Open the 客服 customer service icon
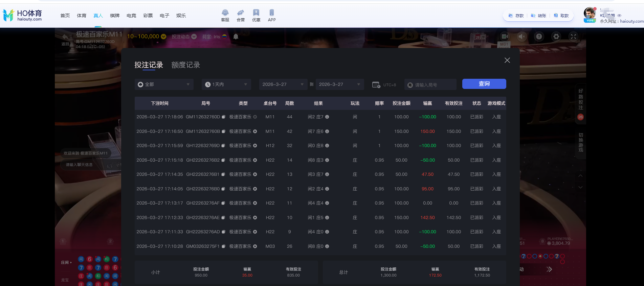 pos(225,15)
